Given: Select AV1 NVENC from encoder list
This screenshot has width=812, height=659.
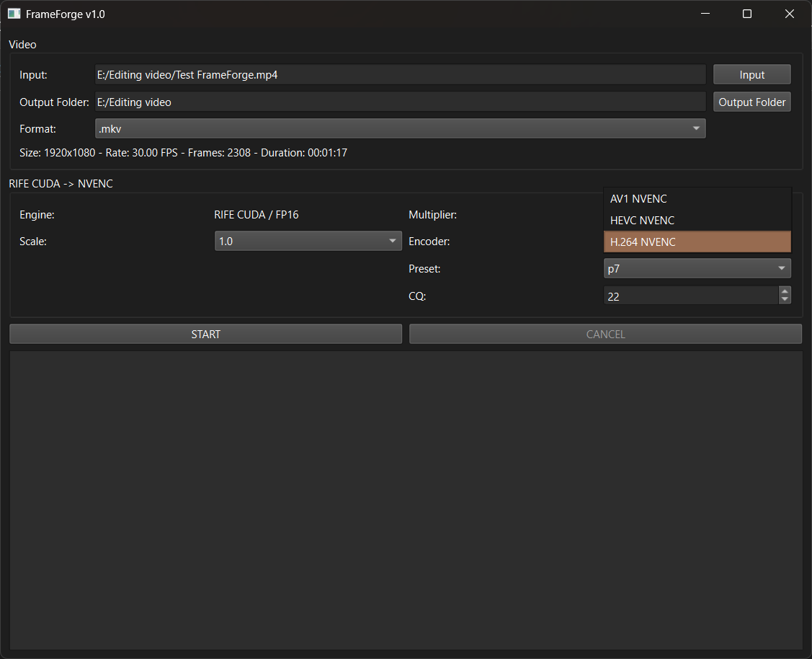Looking at the screenshot, I should [x=697, y=199].
